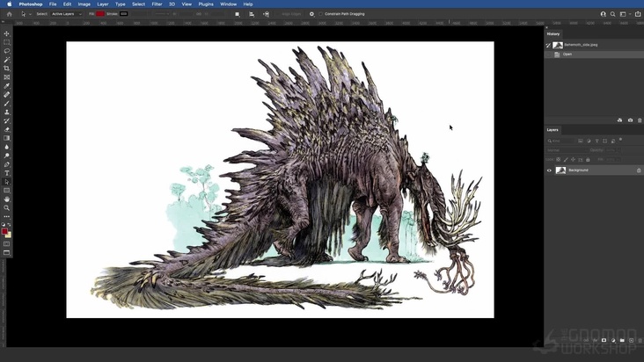This screenshot has width=644, height=362.
Task: Open the tool preset picker arrow
Action: point(30,14)
